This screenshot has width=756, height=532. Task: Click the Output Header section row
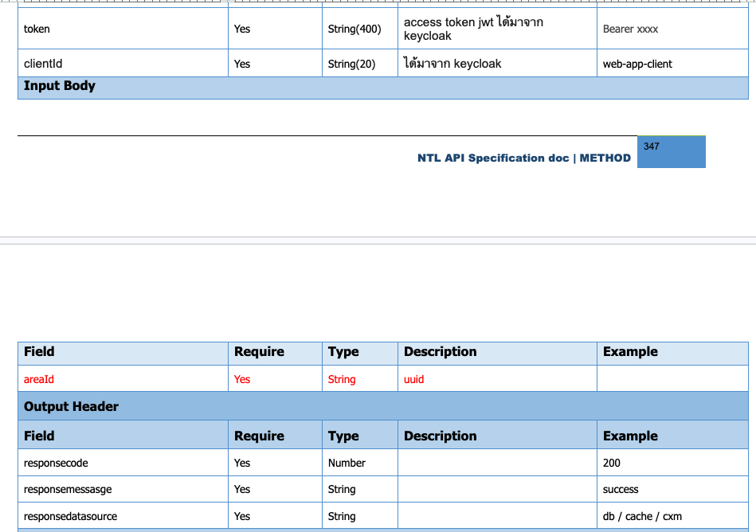(71, 406)
